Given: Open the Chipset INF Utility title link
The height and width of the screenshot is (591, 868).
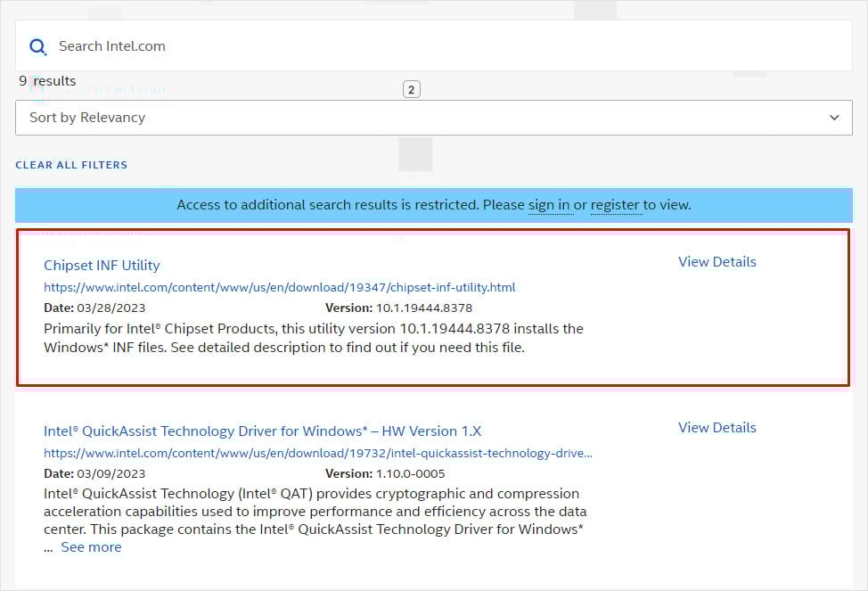Looking at the screenshot, I should click(102, 265).
